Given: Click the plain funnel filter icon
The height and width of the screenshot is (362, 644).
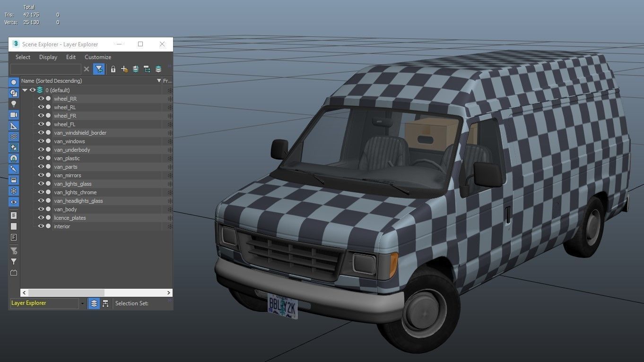Looking at the screenshot, I should (x=14, y=262).
